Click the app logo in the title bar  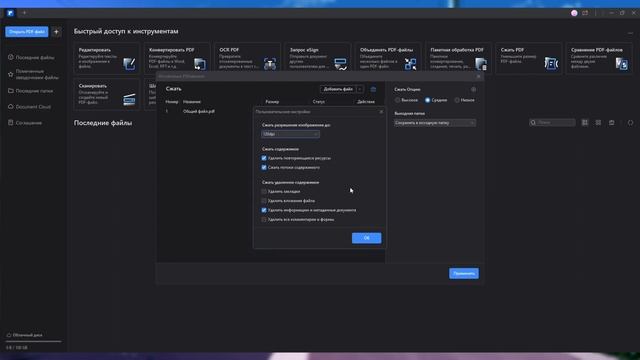[10, 13]
